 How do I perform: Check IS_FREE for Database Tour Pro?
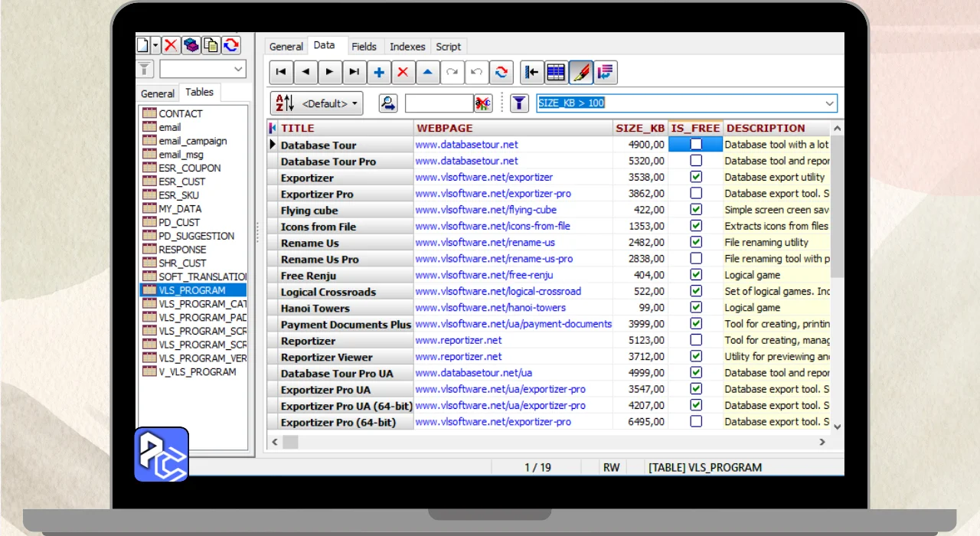point(695,161)
